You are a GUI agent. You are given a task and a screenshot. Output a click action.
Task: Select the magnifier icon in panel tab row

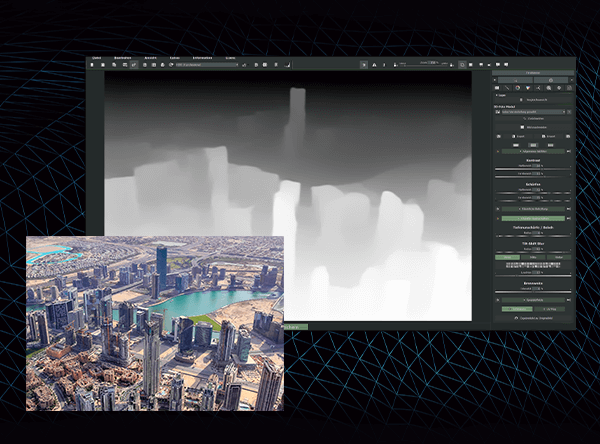pyautogui.click(x=548, y=88)
